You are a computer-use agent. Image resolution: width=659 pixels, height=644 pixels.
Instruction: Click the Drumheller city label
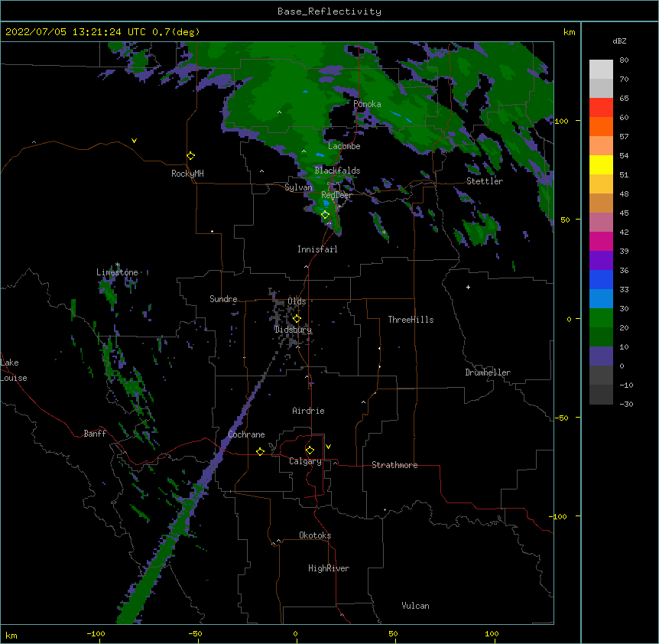[x=488, y=372]
